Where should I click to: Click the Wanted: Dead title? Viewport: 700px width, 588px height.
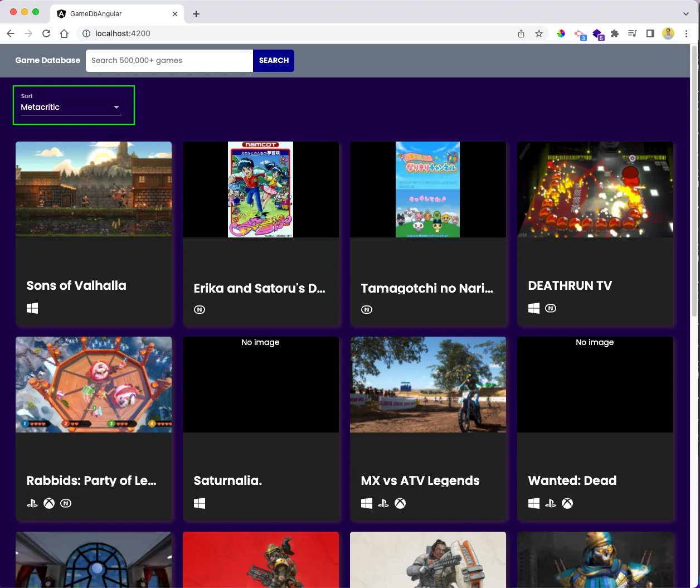(572, 480)
